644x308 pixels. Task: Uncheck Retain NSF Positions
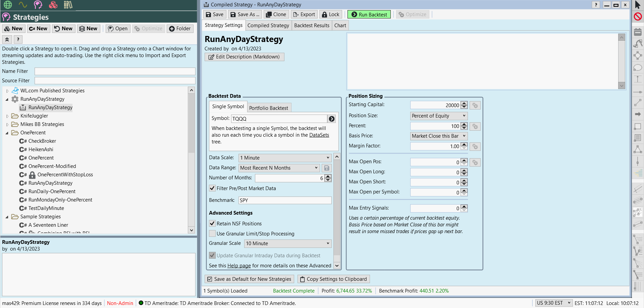pyautogui.click(x=212, y=224)
